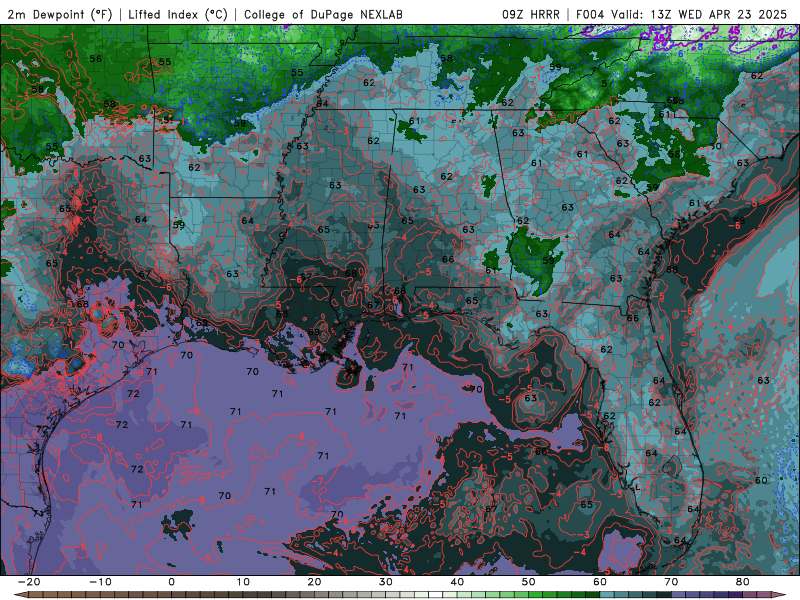Click the 0 colorbar label
This screenshot has height=600, width=800.
tap(171, 582)
